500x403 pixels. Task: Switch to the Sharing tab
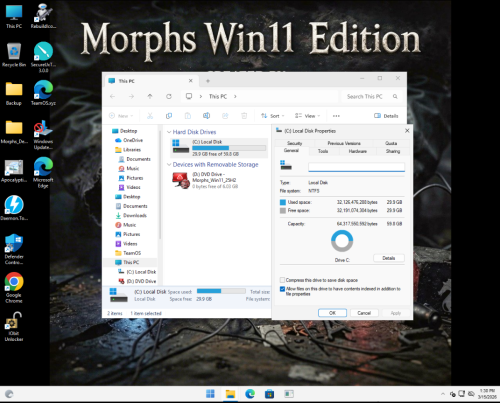click(393, 151)
